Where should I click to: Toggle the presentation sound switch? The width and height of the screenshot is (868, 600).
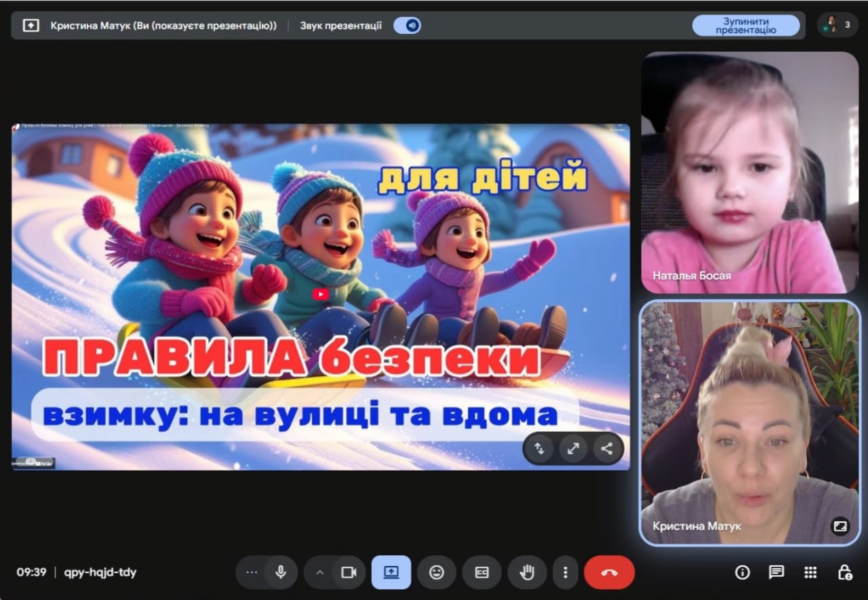pos(407,24)
